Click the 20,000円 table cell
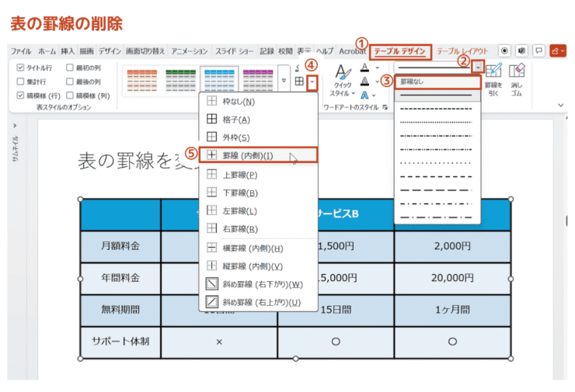Image resolution: width=575 pixels, height=392 pixels. click(x=452, y=279)
